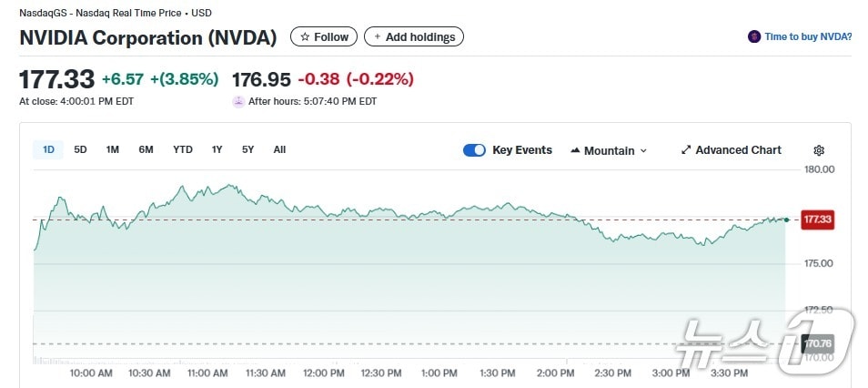Open chart settings gear icon

tap(819, 150)
